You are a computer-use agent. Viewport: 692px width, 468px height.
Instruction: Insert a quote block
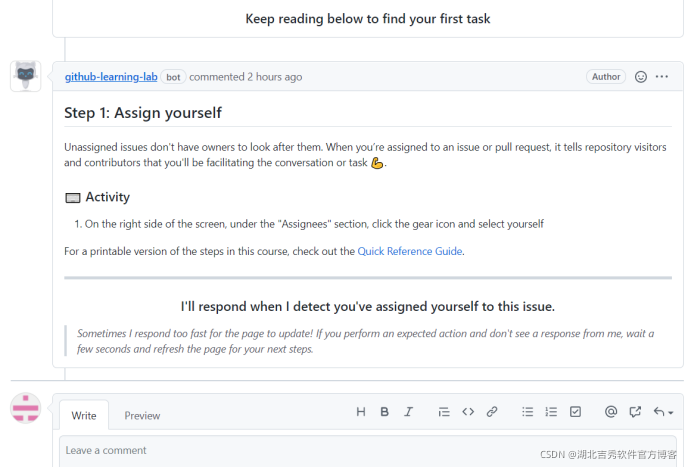[x=444, y=412]
